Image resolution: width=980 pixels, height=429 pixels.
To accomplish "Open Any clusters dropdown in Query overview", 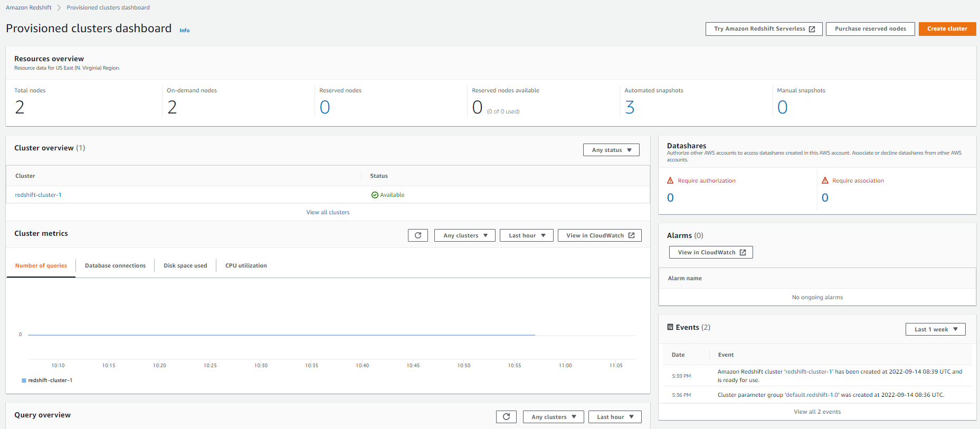I will [x=554, y=417].
